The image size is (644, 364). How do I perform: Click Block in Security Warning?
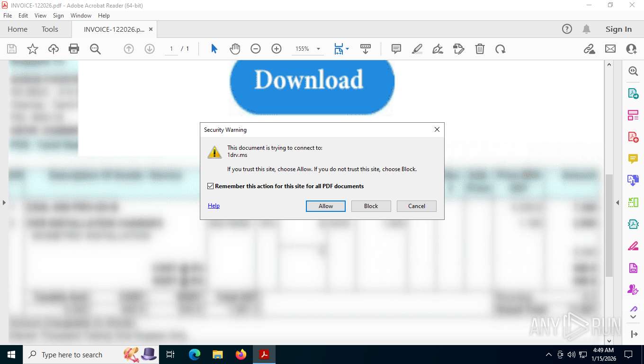pos(371,206)
